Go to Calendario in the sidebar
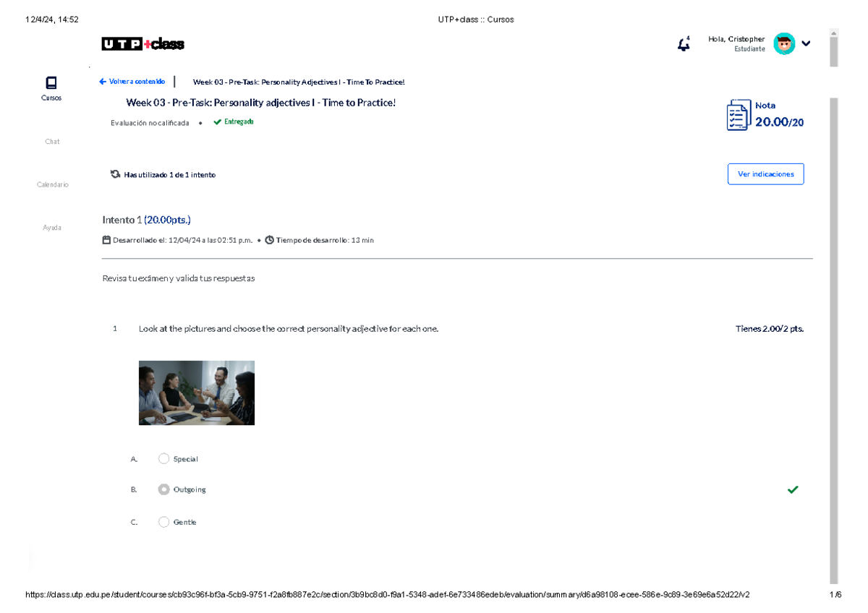The image size is (868, 613). pyautogui.click(x=53, y=185)
